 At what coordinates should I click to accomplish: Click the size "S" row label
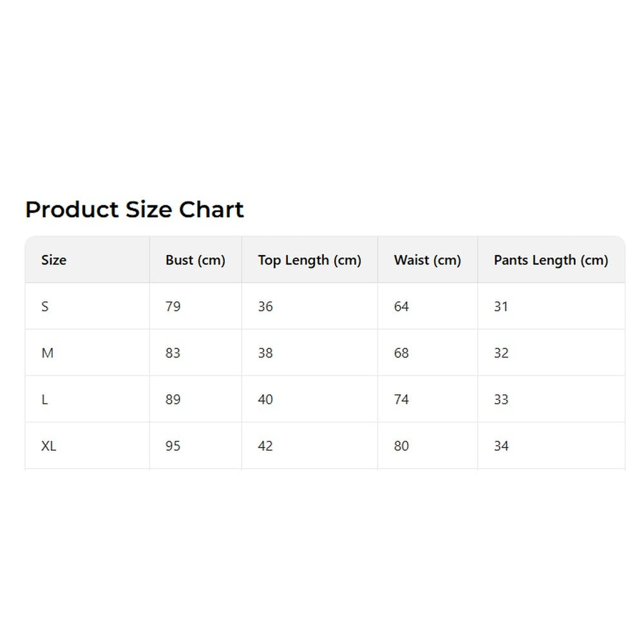click(x=45, y=307)
